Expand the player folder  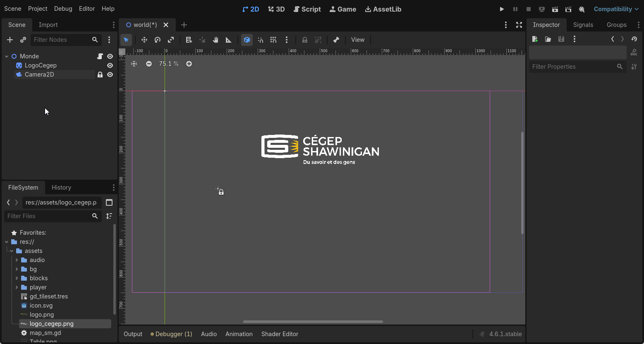pos(17,287)
